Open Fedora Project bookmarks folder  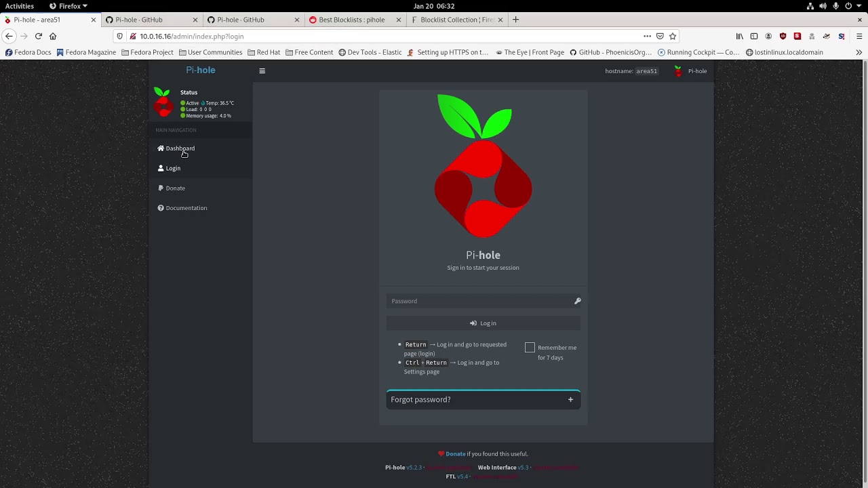click(147, 52)
